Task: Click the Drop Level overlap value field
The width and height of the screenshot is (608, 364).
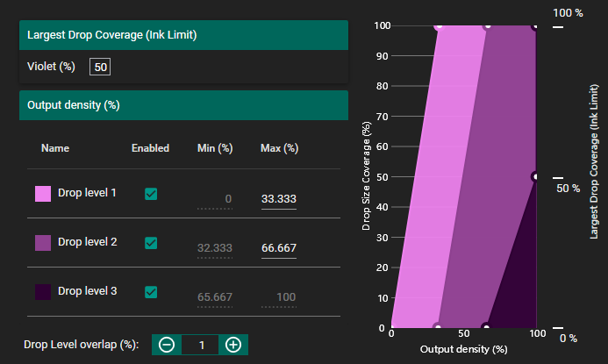Action: (x=201, y=345)
